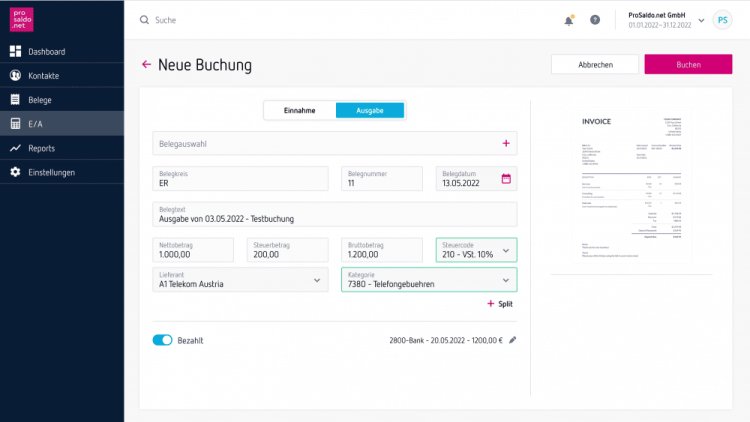Click the Belegtext input field

coord(335,214)
